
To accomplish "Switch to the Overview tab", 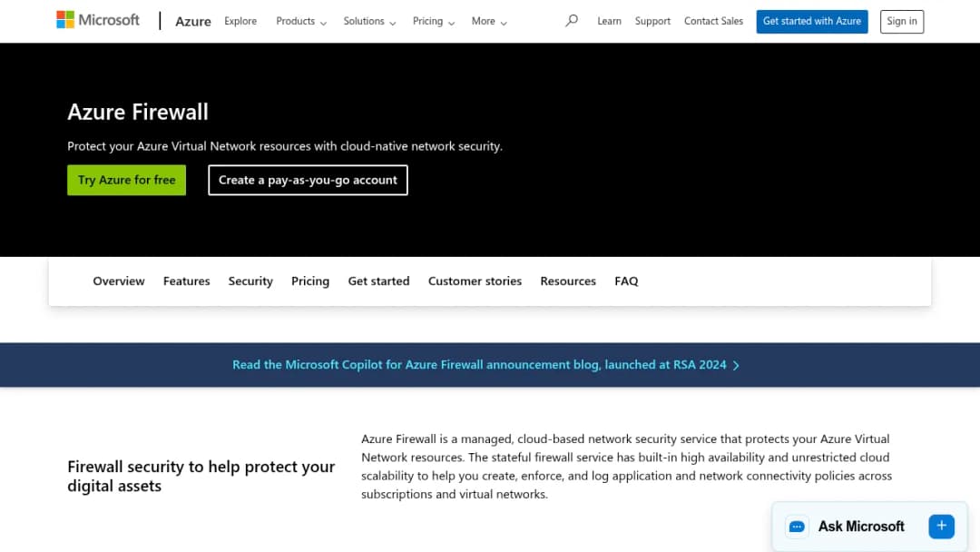I will tap(119, 281).
